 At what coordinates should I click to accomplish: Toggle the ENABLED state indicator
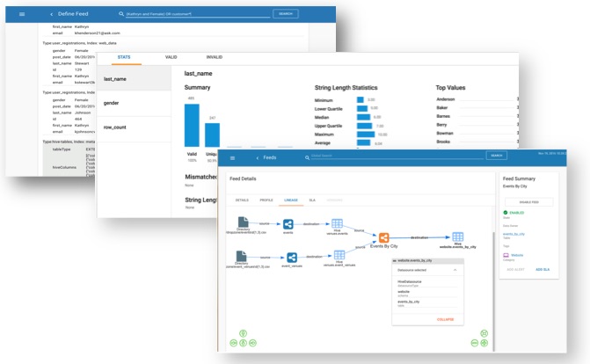pyautogui.click(x=514, y=213)
